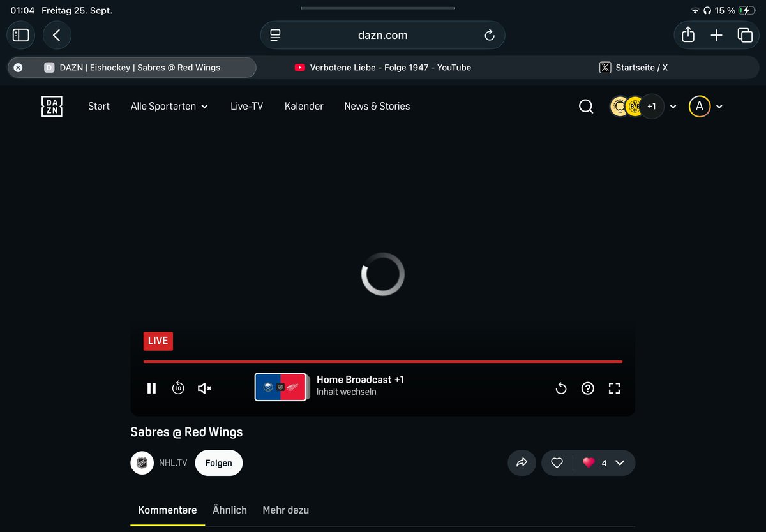766x532 pixels.
Task: Click the DAZN logo
Action: click(52, 107)
